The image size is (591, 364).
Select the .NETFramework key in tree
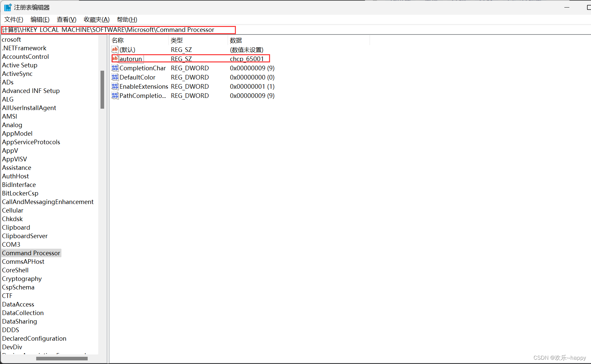tap(24, 48)
